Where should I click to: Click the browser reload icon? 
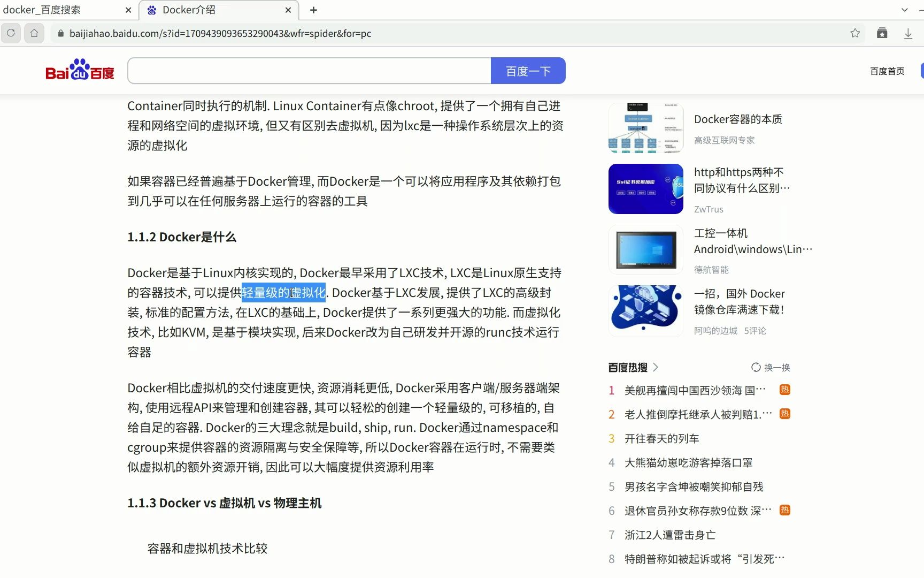11,33
